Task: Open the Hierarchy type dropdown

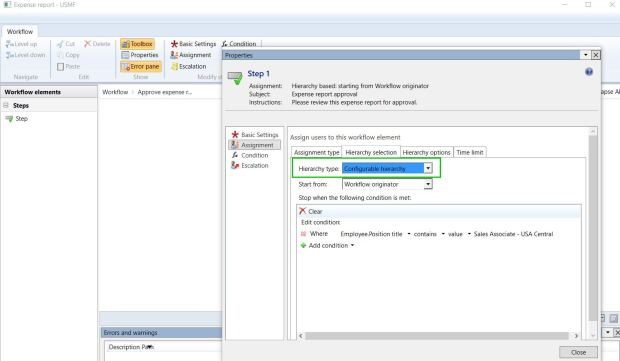Action: pos(428,168)
